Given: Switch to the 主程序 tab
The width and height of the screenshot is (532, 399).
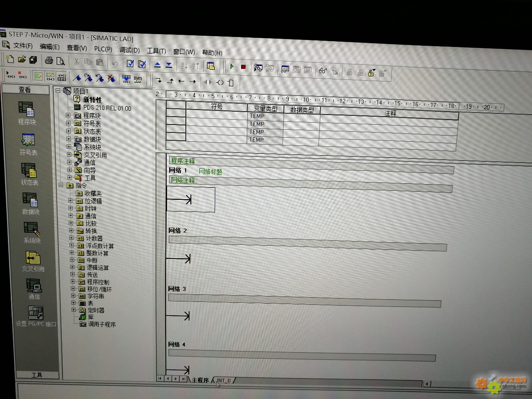Looking at the screenshot, I should pos(200,380).
